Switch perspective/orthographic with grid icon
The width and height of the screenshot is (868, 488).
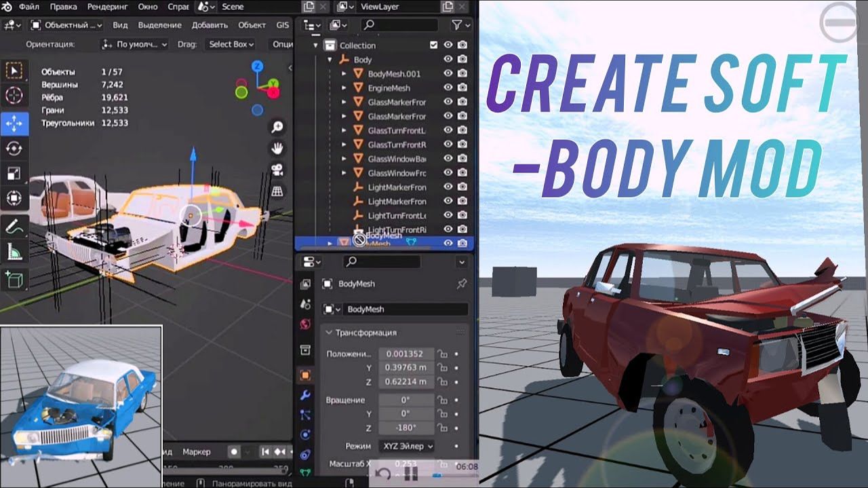[277, 191]
